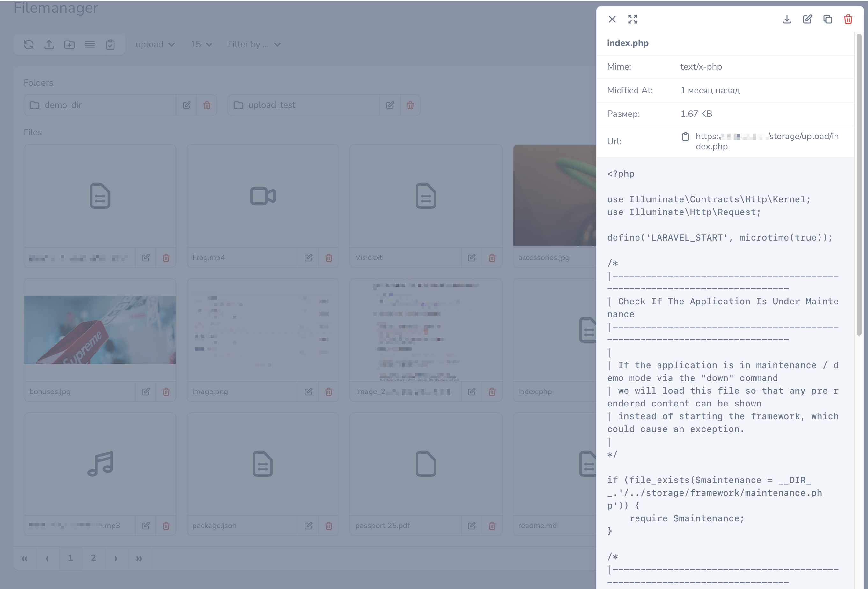Go to pagination page 2
Viewport: 868px width, 589px height.
[x=93, y=558]
